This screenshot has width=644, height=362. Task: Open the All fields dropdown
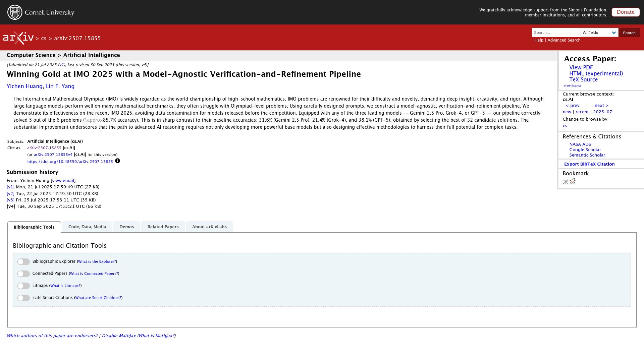(x=599, y=33)
